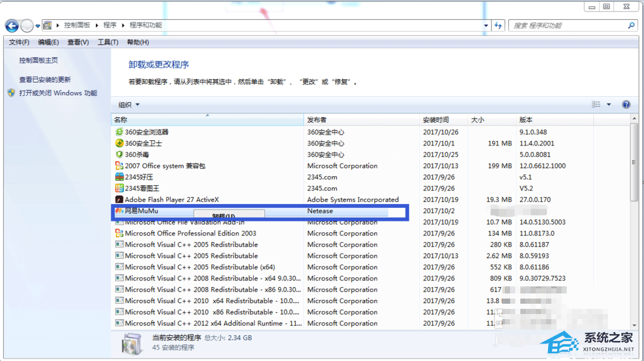Click the 360安全浏览器 program icon

(119, 132)
